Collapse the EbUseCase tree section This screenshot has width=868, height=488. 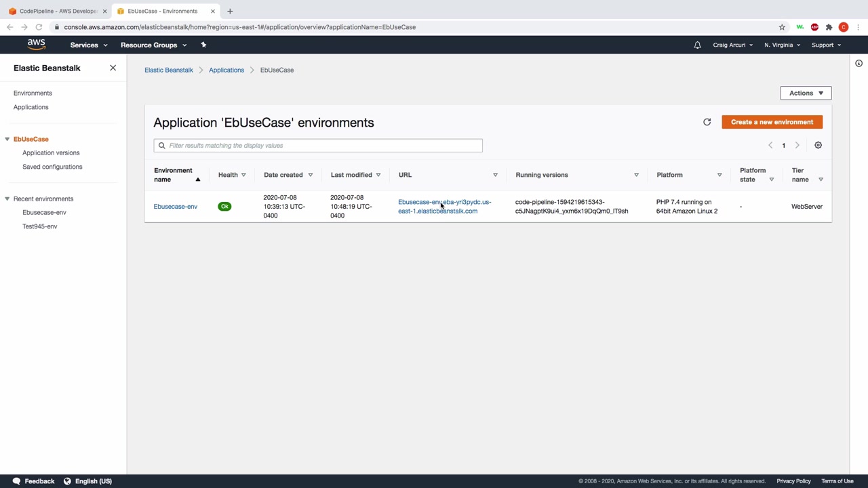7,139
